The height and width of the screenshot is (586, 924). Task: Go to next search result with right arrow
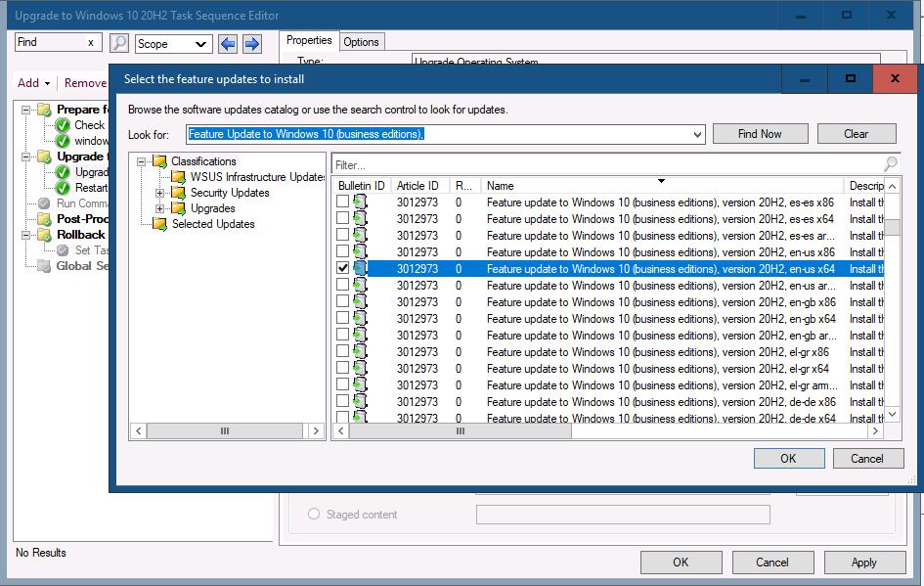click(252, 44)
